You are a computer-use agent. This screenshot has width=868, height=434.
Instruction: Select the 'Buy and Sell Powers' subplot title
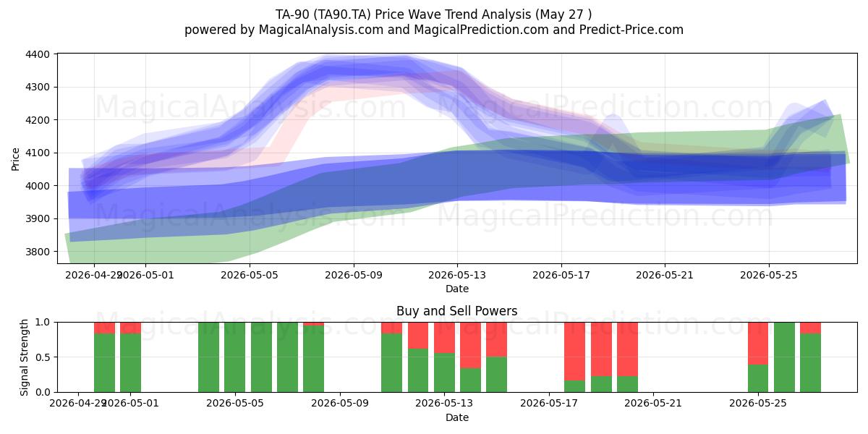tap(457, 312)
